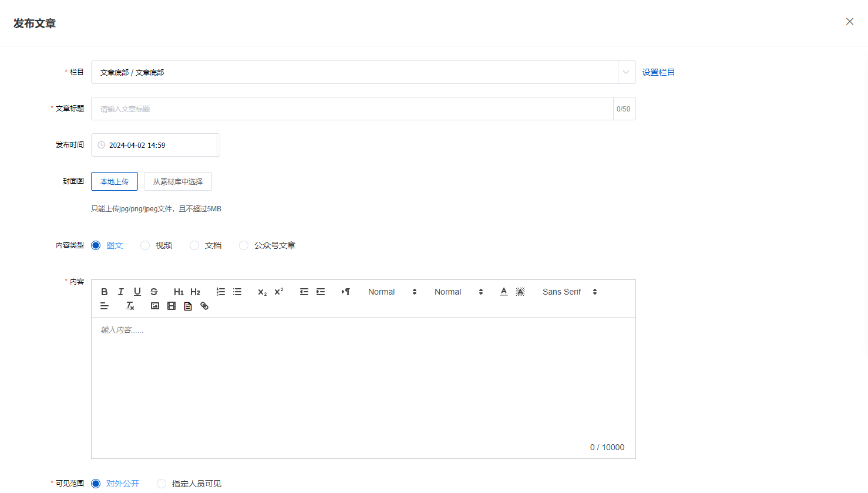Open the first Normal size dropdown
868x493 pixels.
point(392,292)
